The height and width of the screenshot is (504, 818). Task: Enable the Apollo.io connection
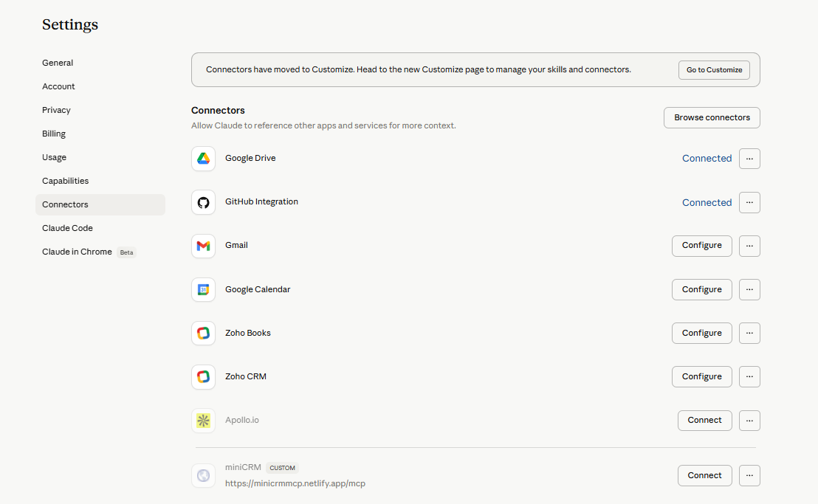[x=704, y=420]
